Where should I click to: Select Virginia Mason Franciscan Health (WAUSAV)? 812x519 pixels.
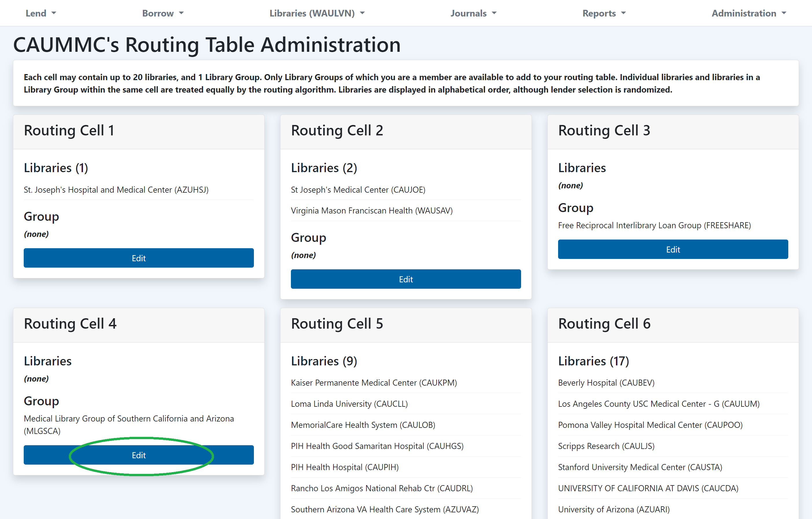tap(372, 211)
